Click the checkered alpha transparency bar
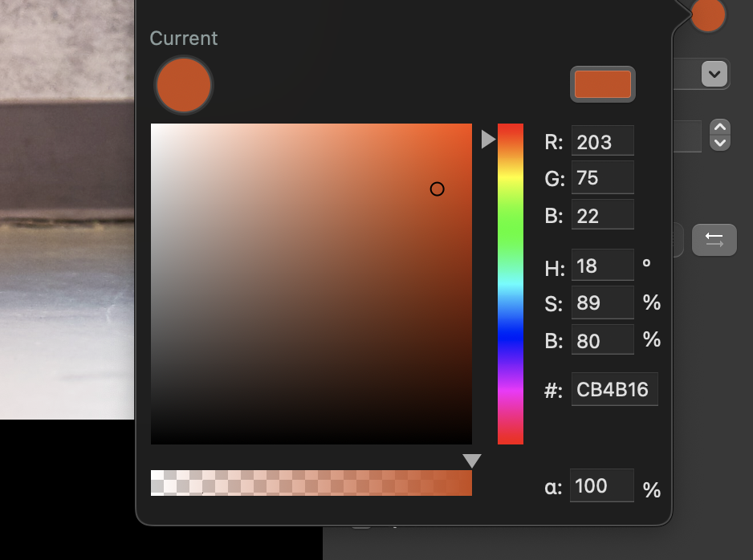Viewport: 753px width, 560px height. pyautogui.click(x=311, y=483)
